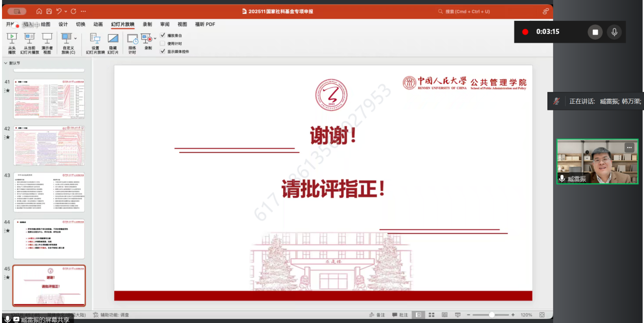Open 设置幻灯片放映 settings
This screenshot has height=323, width=644.
click(x=95, y=39)
